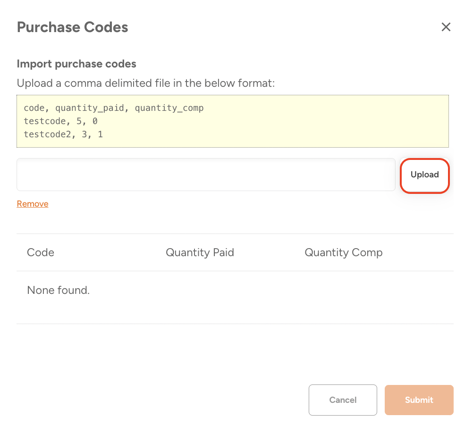Cancel the purchase codes import
The image size is (473, 434).
(x=343, y=400)
